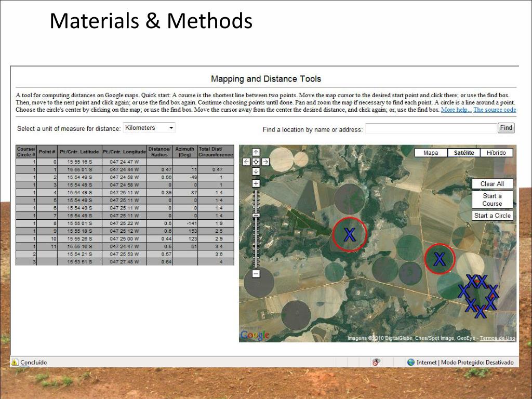Viewport: 532px width, 399px height.
Task: Zoom in with the map plus button
Action: click(256, 183)
